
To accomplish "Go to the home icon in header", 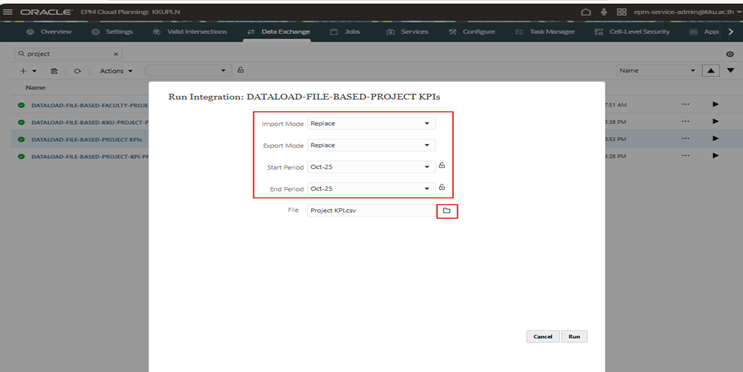I will point(586,12).
